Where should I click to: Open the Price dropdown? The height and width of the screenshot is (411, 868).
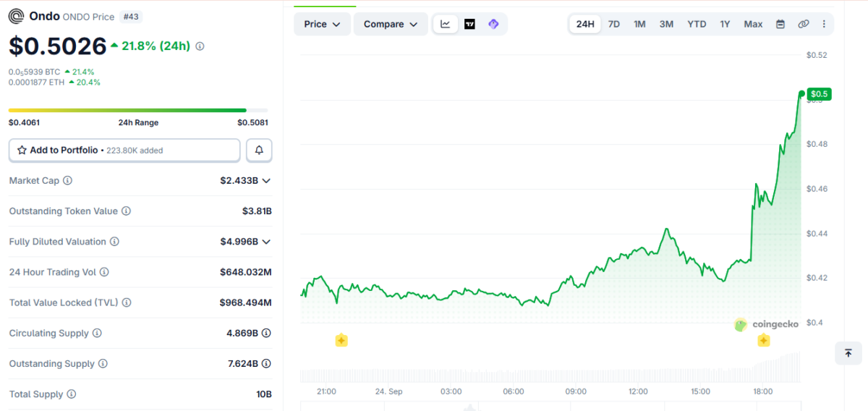[x=322, y=24]
